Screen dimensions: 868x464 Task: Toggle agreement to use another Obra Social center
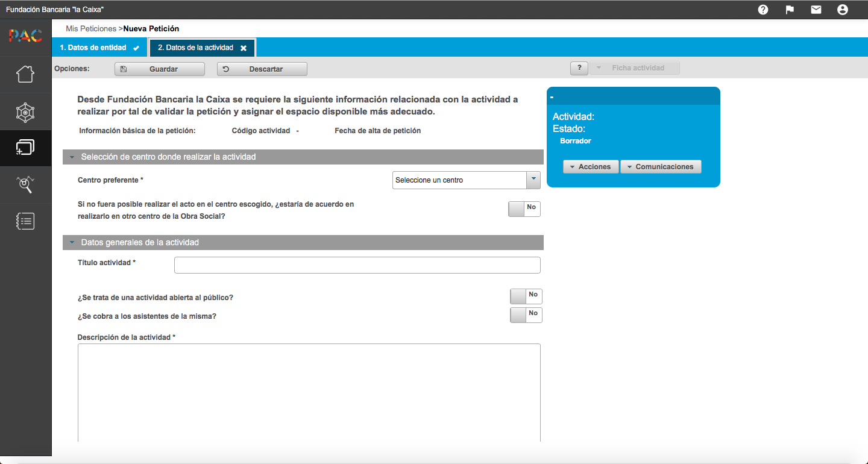pyautogui.click(x=524, y=208)
